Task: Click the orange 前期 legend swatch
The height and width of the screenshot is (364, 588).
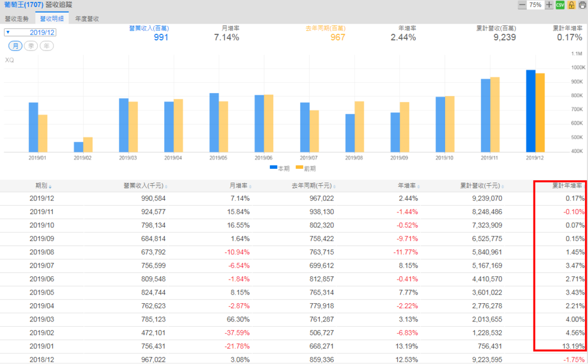Action: (x=299, y=167)
